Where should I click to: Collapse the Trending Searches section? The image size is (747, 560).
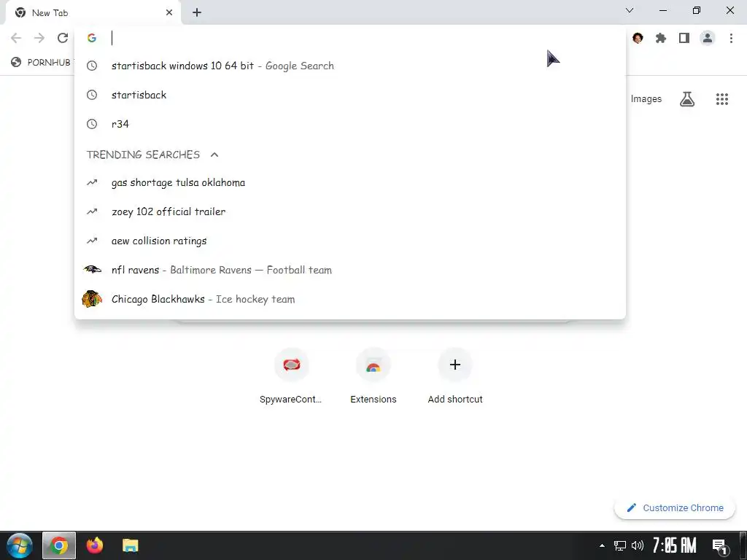(x=214, y=155)
